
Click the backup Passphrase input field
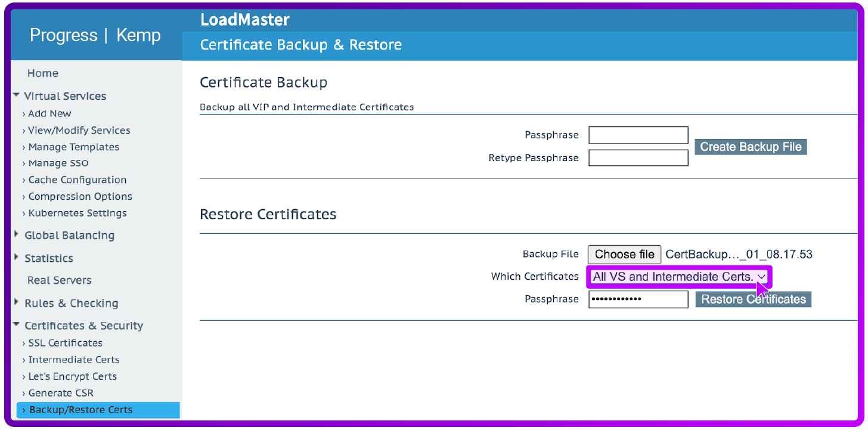click(x=638, y=135)
